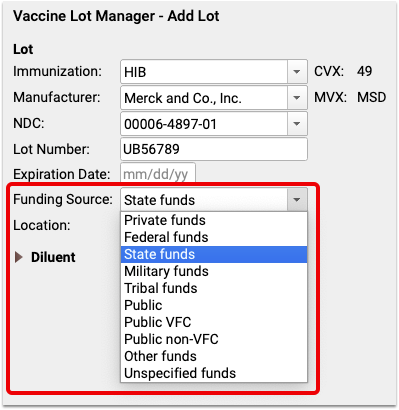Click the Manufacturer field showing Merck

click(x=204, y=98)
